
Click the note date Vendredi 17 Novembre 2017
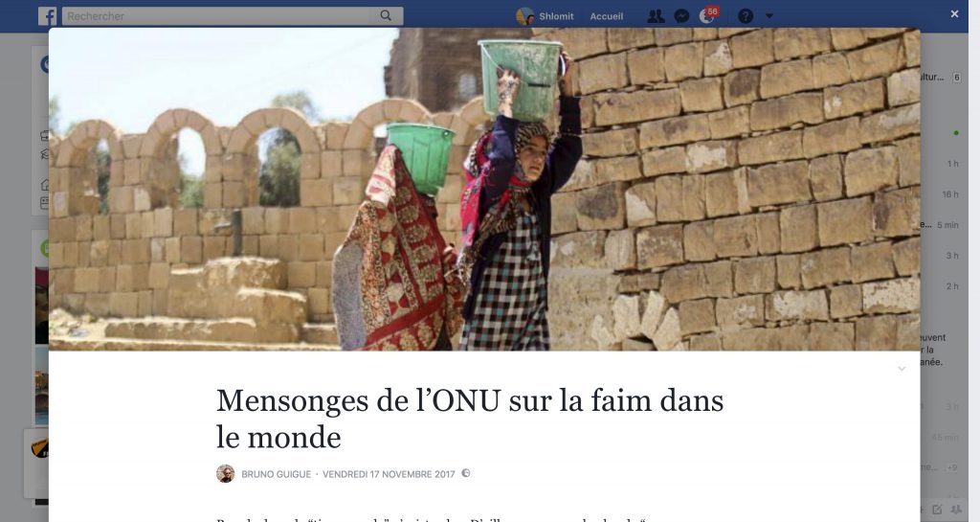pos(389,474)
